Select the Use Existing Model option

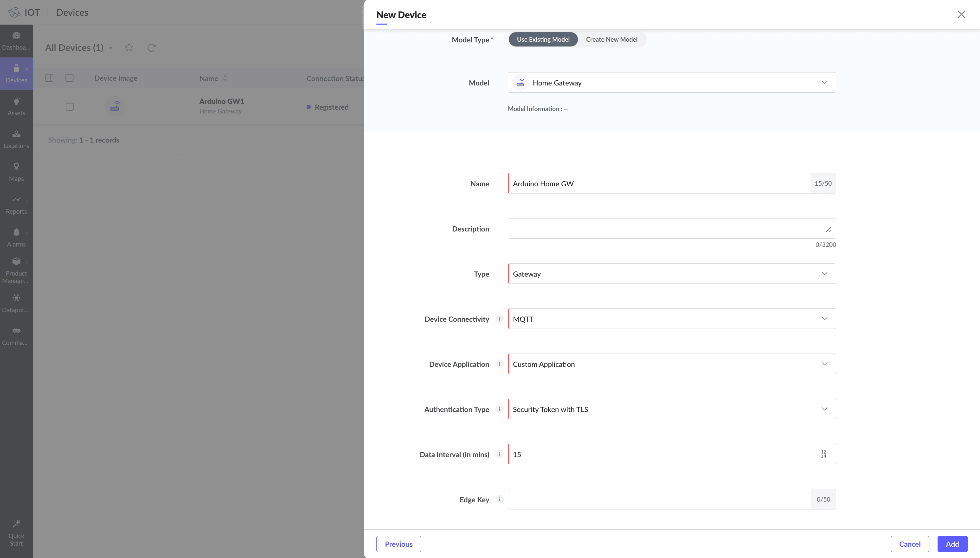click(x=543, y=39)
